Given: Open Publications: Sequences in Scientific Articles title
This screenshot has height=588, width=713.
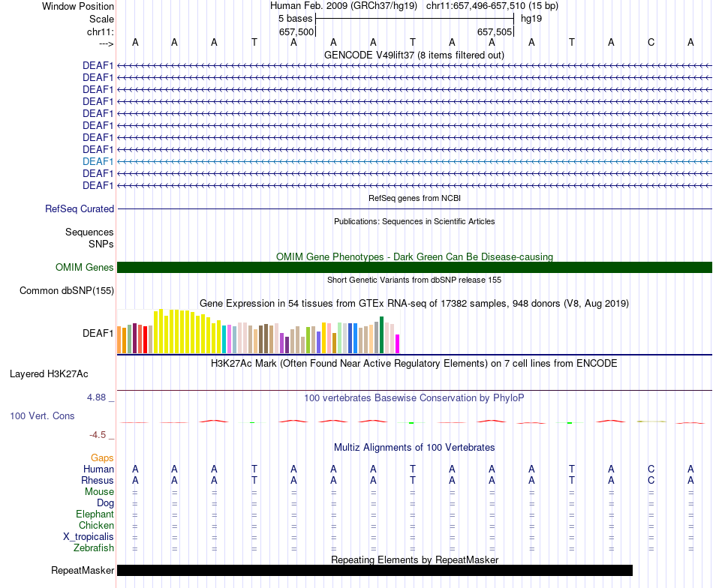Looking at the screenshot, I should [x=414, y=221].
